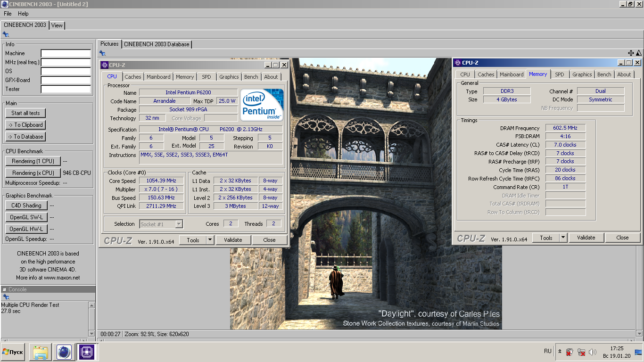Open SPD tab in right CPU-Z window

[x=560, y=74]
